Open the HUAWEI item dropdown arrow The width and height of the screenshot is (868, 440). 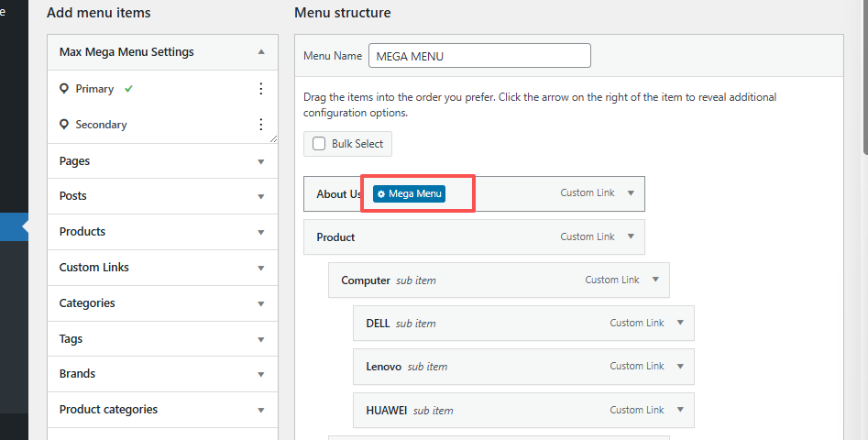pyautogui.click(x=680, y=410)
